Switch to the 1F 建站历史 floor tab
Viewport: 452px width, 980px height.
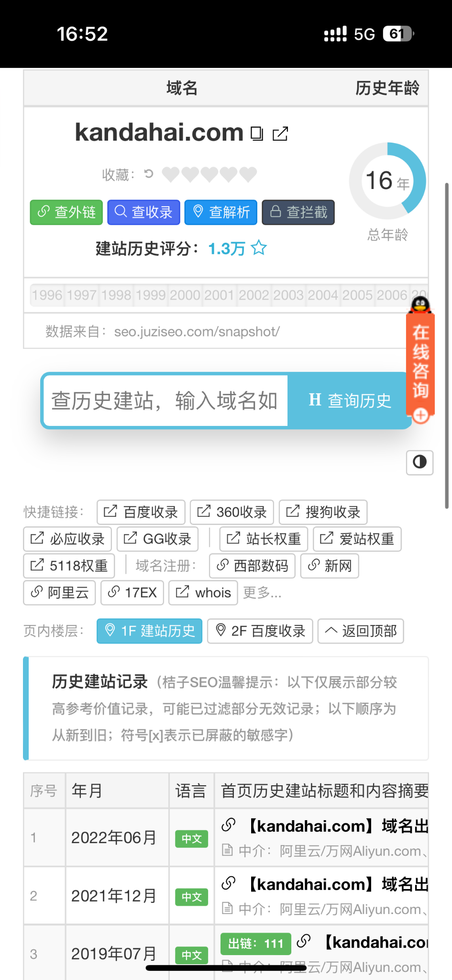149,631
